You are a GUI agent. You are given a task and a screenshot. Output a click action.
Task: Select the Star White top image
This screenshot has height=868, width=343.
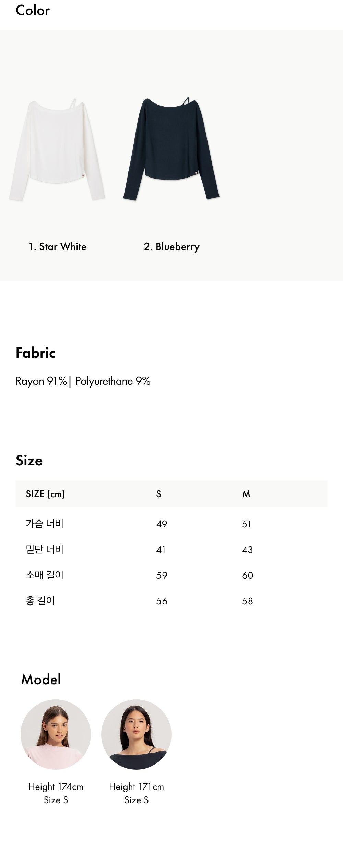(57, 150)
